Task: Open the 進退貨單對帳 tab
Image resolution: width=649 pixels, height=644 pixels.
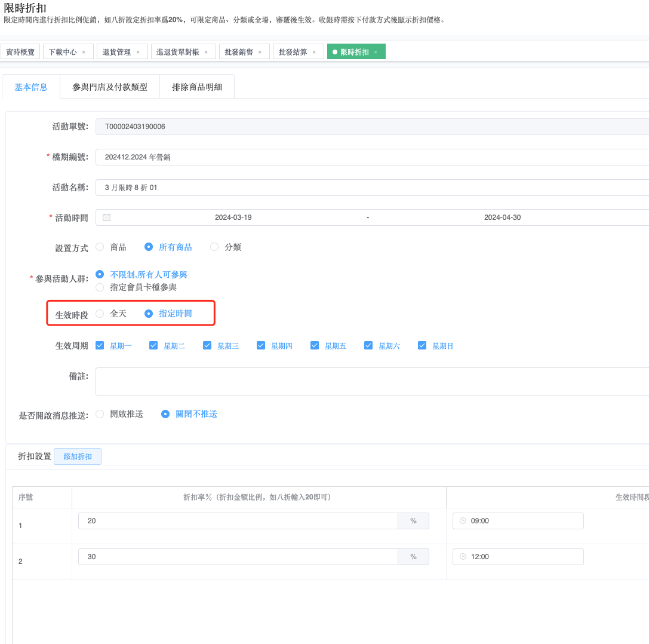Action: pos(177,52)
